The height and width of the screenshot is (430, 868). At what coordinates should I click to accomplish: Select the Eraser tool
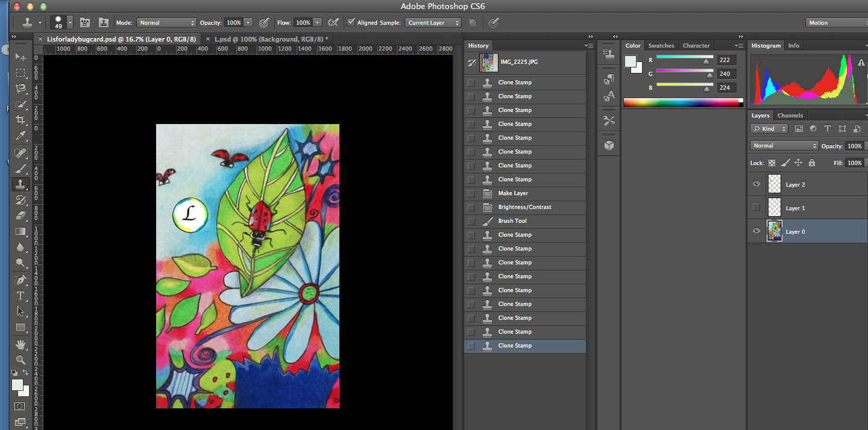(20, 215)
